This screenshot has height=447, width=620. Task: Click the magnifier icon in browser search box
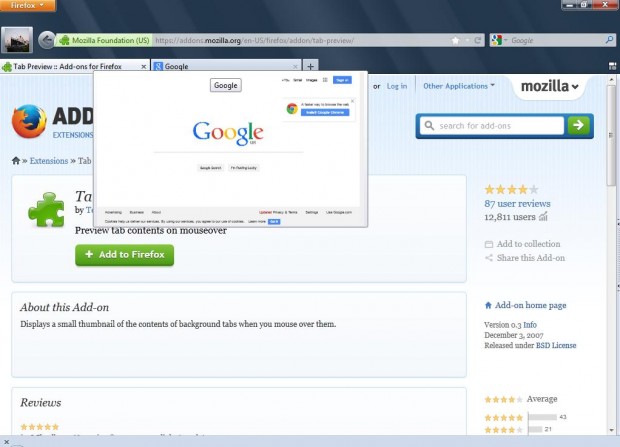pos(609,40)
